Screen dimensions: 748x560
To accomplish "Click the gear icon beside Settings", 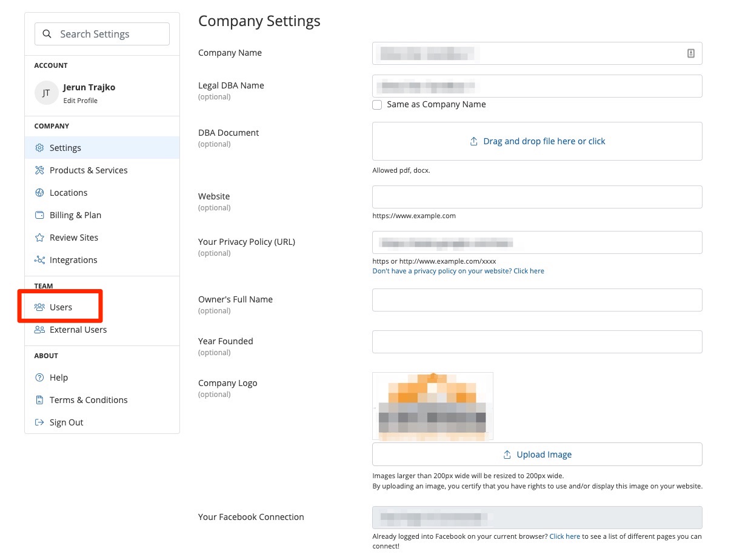I will pyautogui.click(x=39, y=148).
